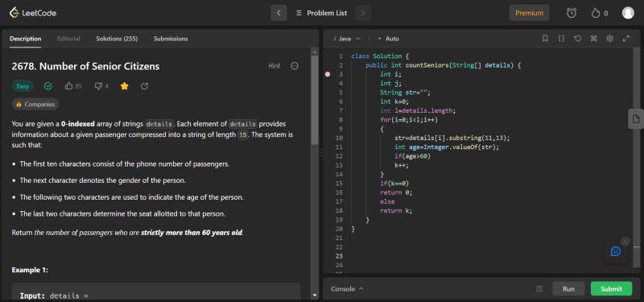The width and height of the screenshot is (644, 302).
Task: Enter fullscreen editor mode
Action: click(626, 38)
